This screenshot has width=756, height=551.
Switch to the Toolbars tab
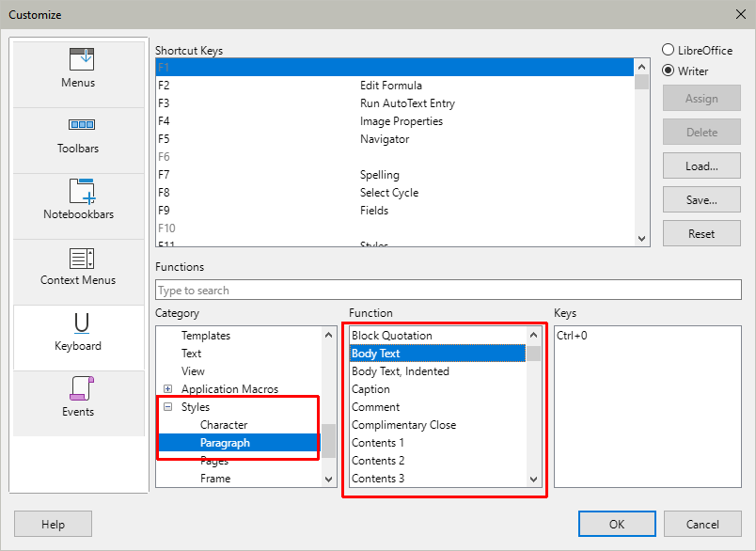point(79,140)
